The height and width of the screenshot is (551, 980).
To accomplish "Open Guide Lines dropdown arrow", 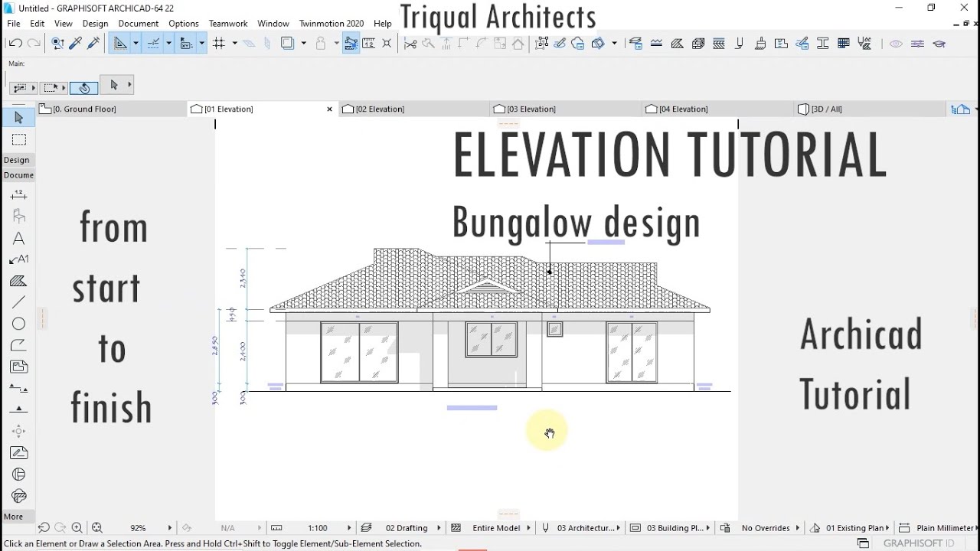I will coord(136,44).
